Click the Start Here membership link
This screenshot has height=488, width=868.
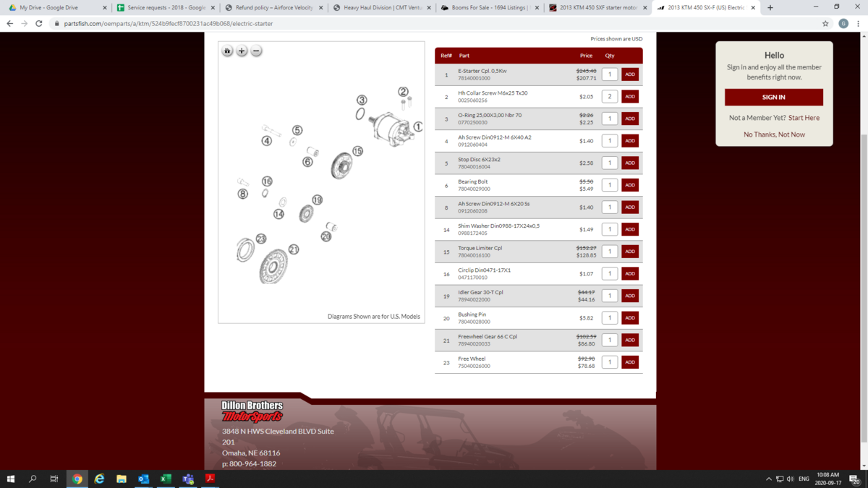[x=804, y=118]
